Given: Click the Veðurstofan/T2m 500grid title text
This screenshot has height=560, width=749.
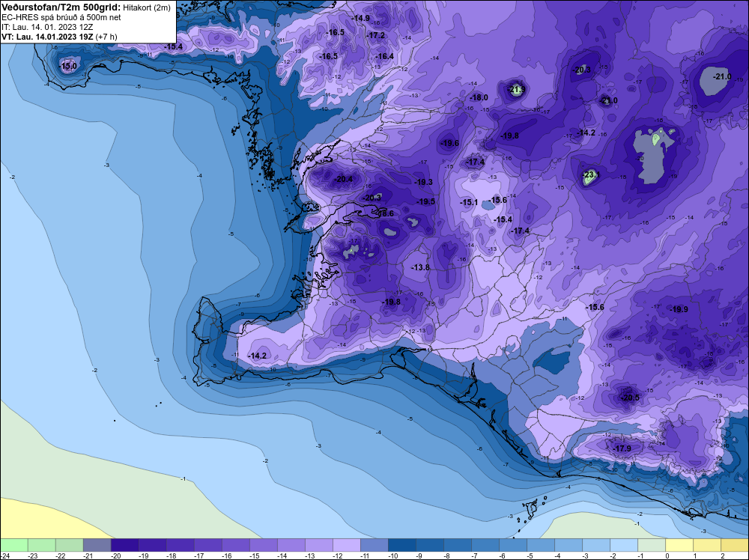Looking at the screenshot, I should (x=61, y=7).
